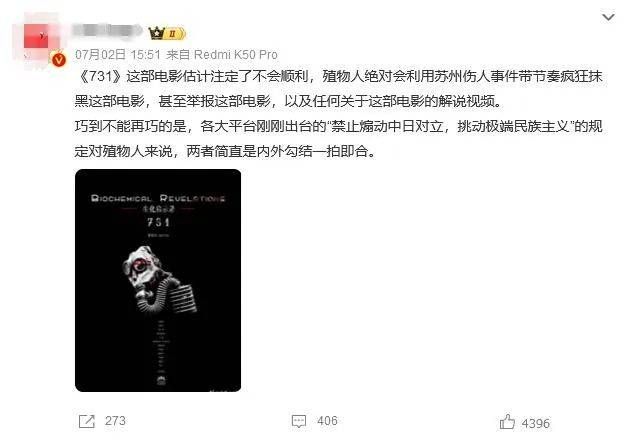Click the quoted “禁止煽动中日对立” text
Screen dimensions: 626x439
pyautogui.click(x=386, y=127)
